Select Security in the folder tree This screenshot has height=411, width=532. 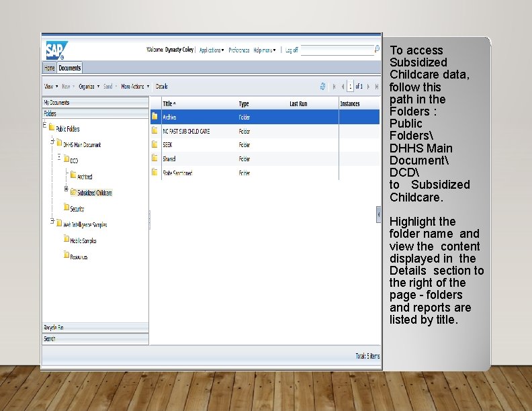(x=77, y=209)
